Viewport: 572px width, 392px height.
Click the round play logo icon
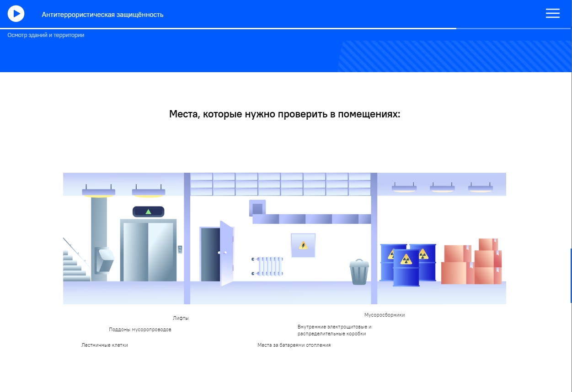(16, 14)
